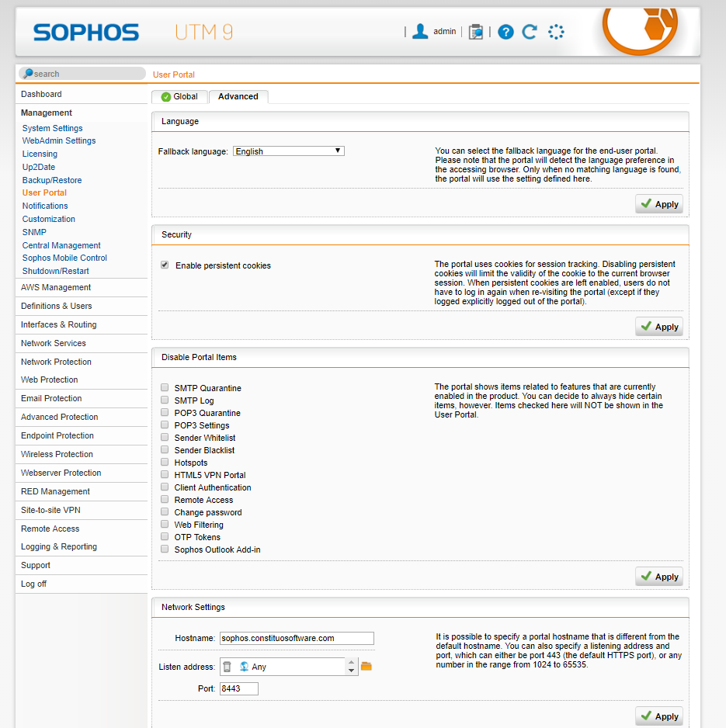Focus the sidebar search box

[x=82, y=74]
